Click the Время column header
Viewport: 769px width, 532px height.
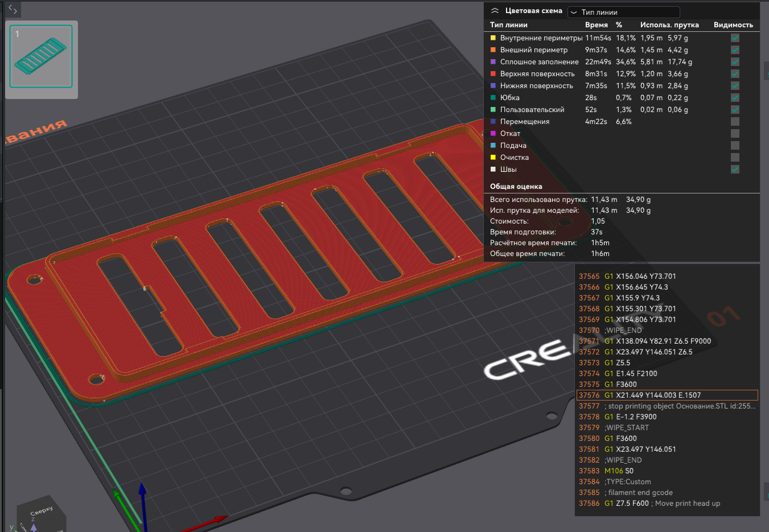[596, 25]
